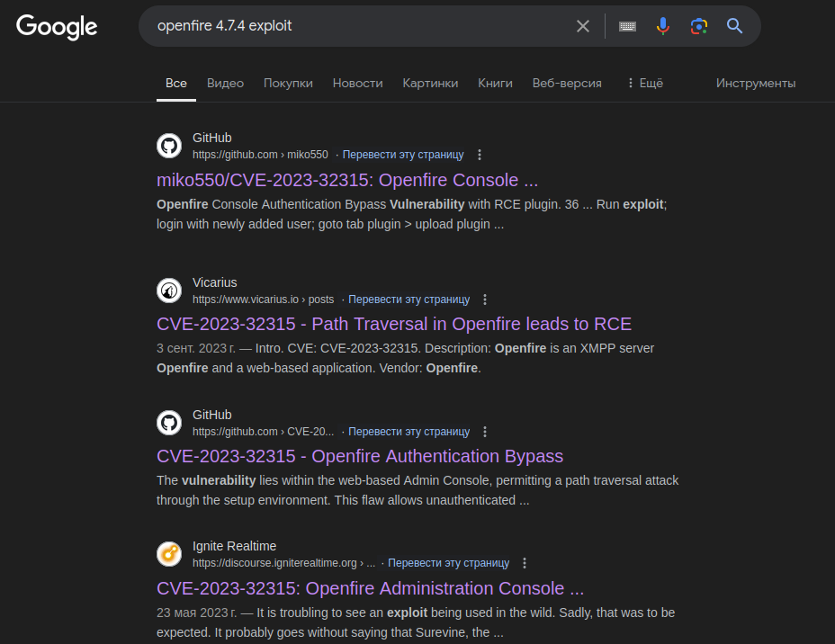Open three-dot menu for github.com CVE-20... result
Screen dimensions: 835x644
485,432
